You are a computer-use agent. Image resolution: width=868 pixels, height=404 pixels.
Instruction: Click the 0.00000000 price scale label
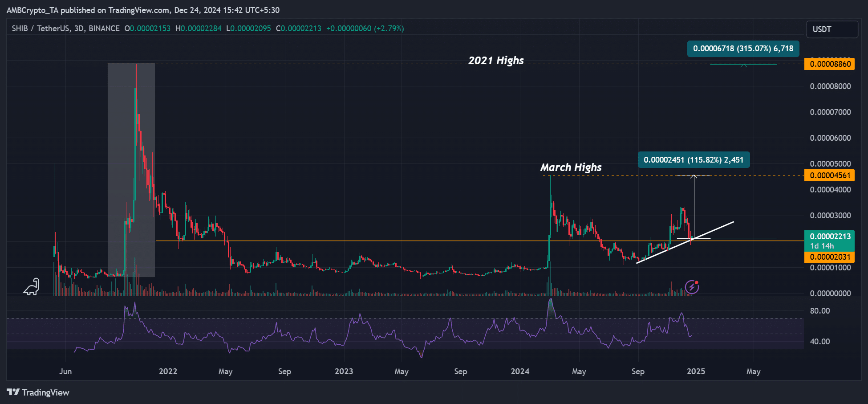(830, 293)
